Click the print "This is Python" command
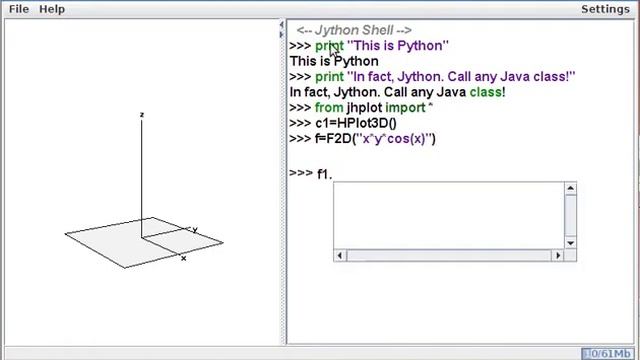The image size is (640, 360). (x=369, y=46)
